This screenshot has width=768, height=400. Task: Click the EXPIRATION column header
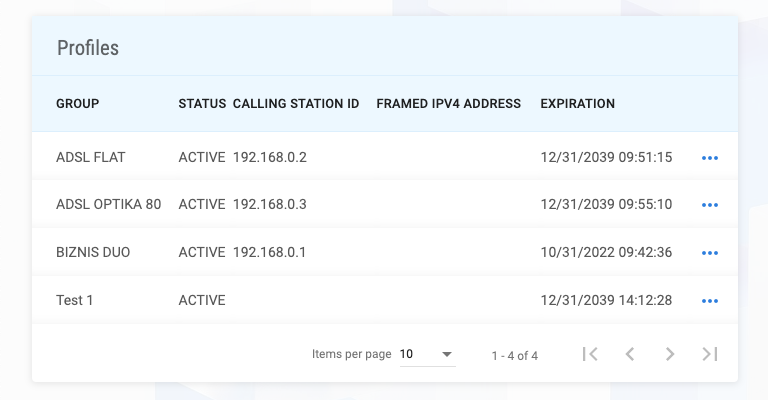coord(578,104)
